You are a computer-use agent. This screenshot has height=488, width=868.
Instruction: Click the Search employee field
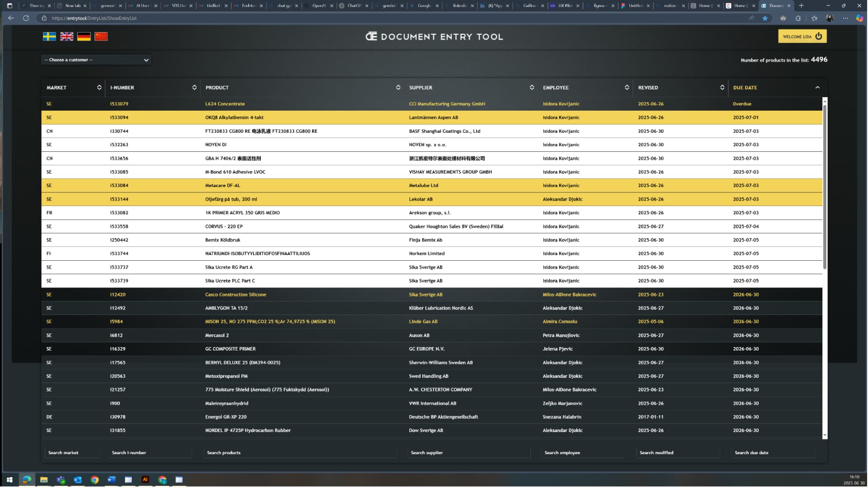pyautogui.click(x=583, y=452)
